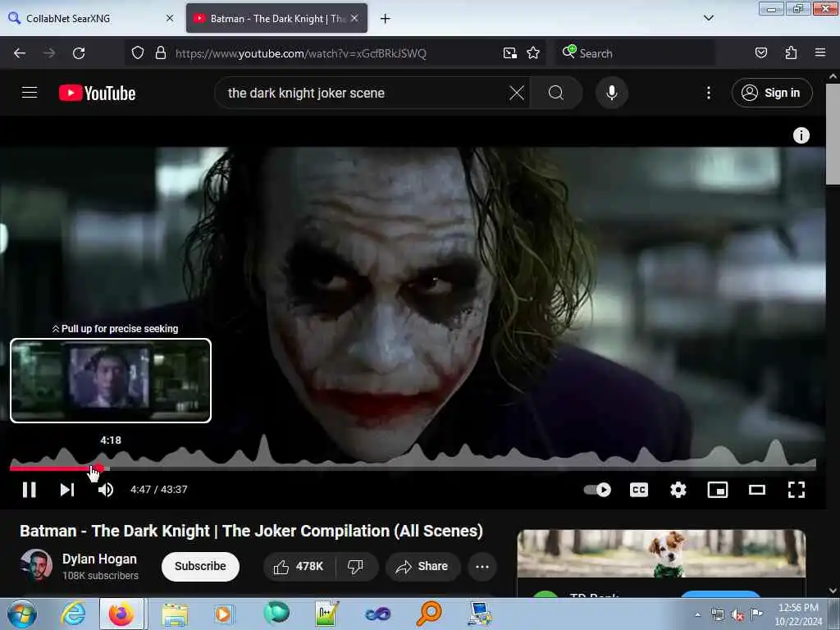The image size is (840, 630).
Task: Reload the current page
Action: 79,53
